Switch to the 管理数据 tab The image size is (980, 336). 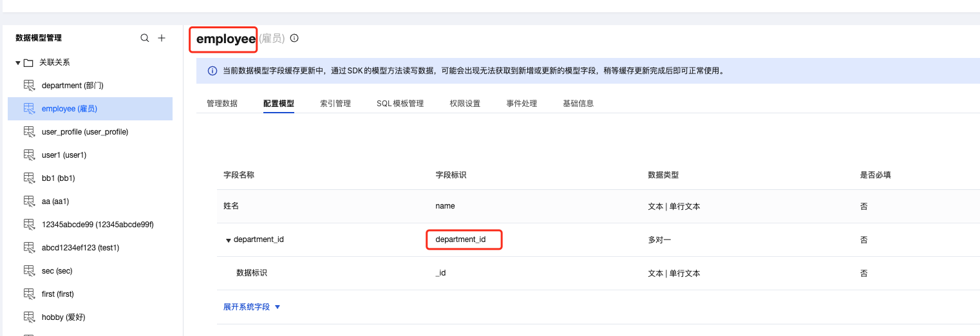[x=222, y=103]
